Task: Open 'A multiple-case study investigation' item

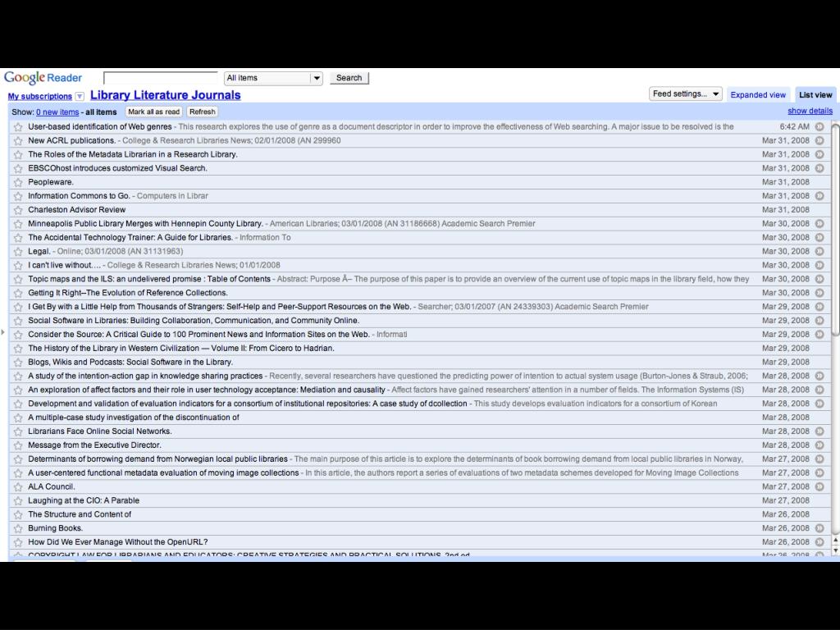Action: click(x=134, y=418)
